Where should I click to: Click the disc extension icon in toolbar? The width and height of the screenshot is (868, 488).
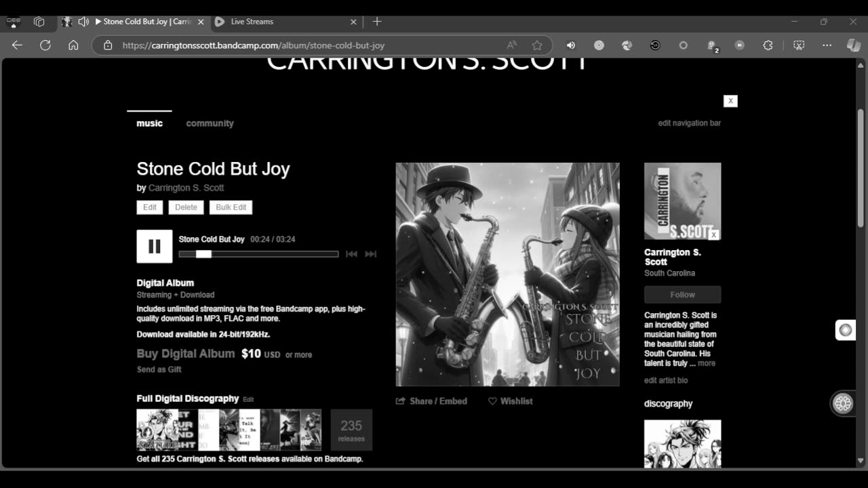599,45
